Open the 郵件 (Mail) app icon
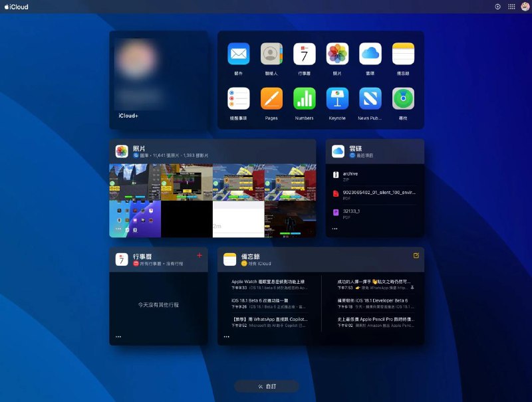Image resolution: width=532 pixels, height=402 pixels. point(237,52)
